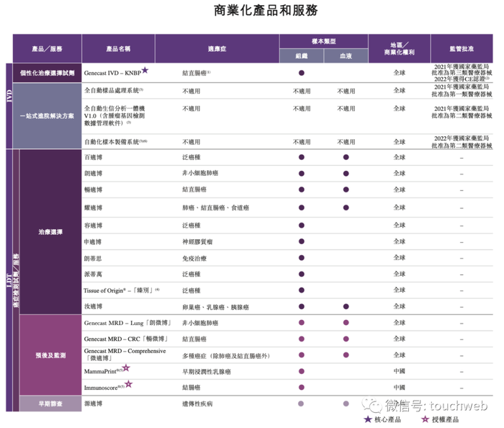Click the 一站式進院解決方案 category cell
504x428 pixels.
click(x=47, y=116)
